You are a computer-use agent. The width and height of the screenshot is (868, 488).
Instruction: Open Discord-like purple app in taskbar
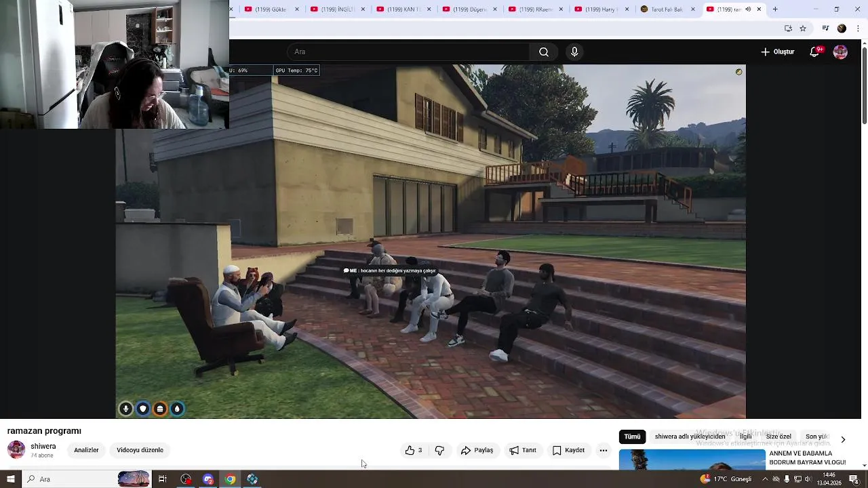pos(208,479)
